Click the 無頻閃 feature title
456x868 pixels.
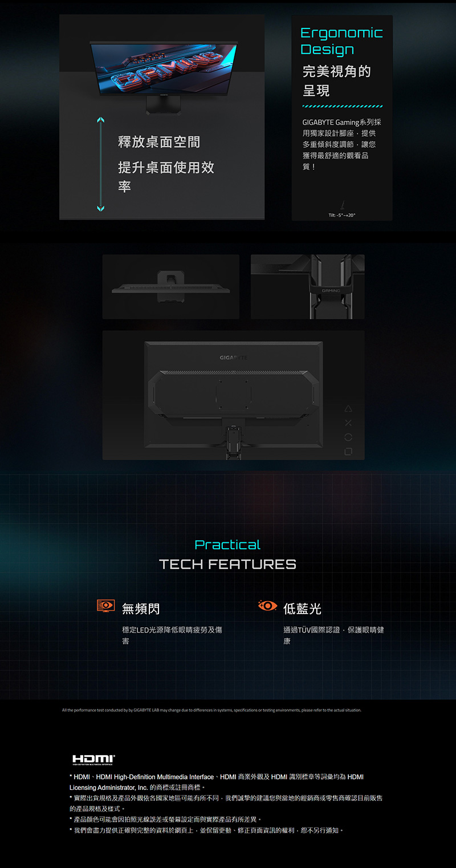141,609
